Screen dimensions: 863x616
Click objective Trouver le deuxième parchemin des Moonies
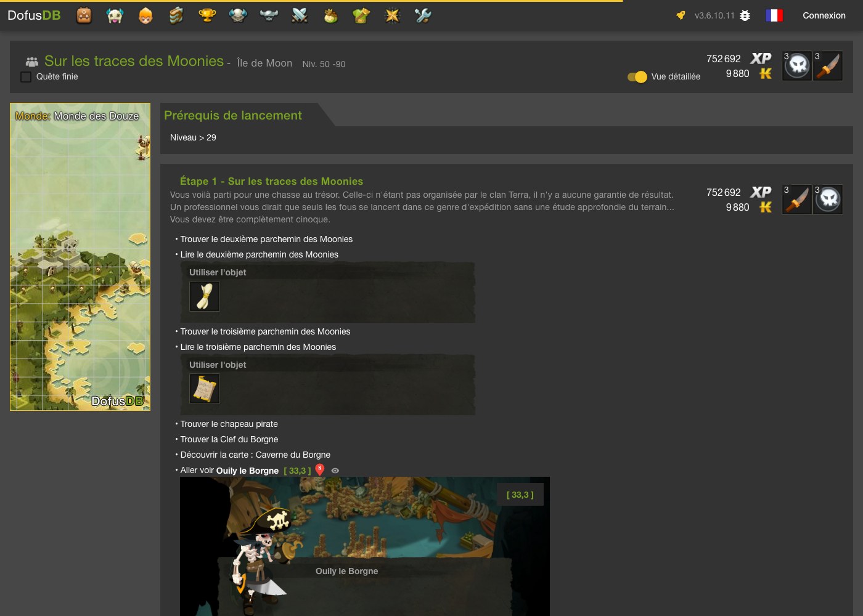[x=266, y=239]
